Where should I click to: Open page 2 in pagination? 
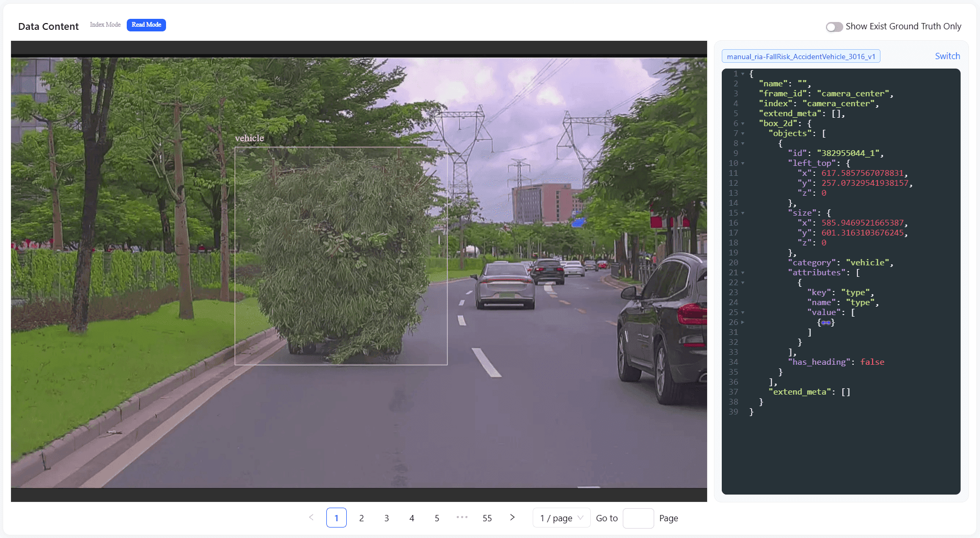[x=361, y=518]
